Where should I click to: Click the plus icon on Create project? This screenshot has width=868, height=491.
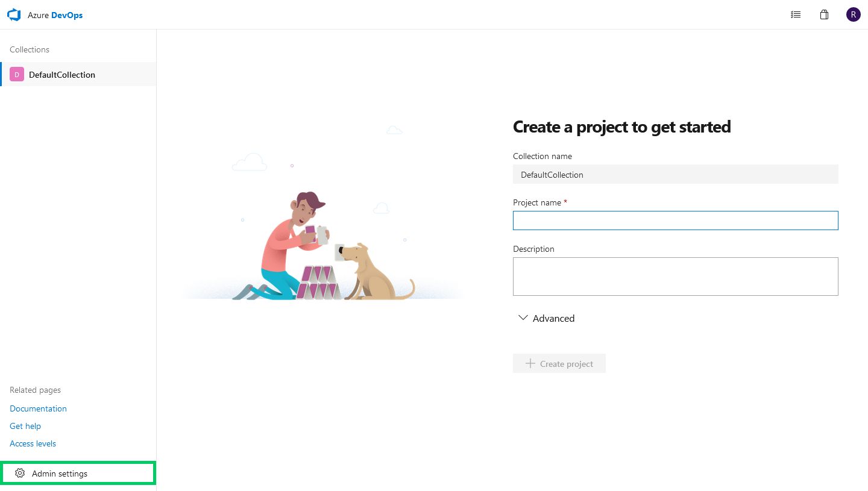530,363
